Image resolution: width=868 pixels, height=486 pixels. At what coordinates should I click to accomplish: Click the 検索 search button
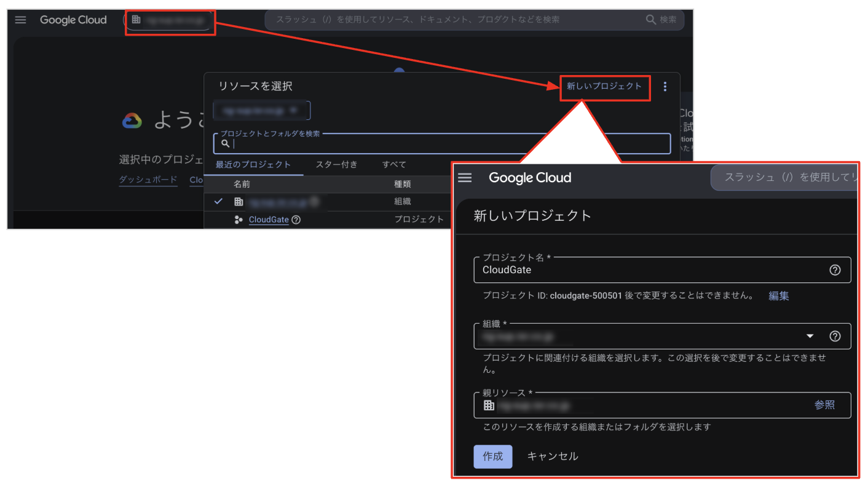click(661, 20)
